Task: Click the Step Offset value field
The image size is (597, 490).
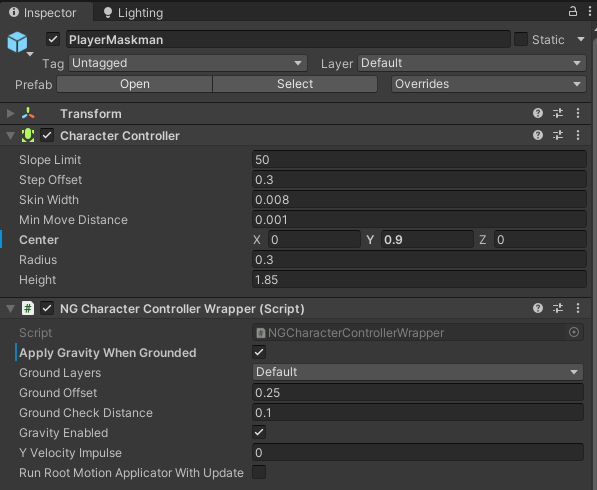Action: 419,179
